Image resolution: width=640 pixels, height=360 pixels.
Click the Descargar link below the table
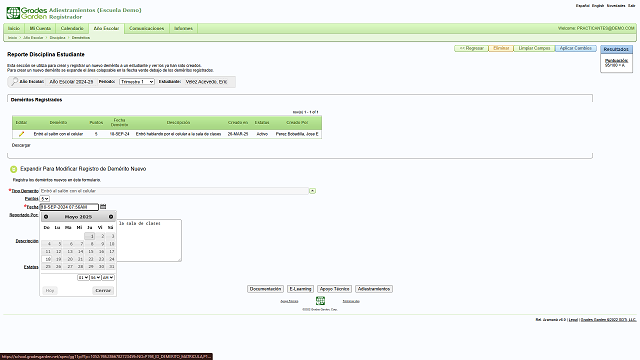click(x=21, y=145)
